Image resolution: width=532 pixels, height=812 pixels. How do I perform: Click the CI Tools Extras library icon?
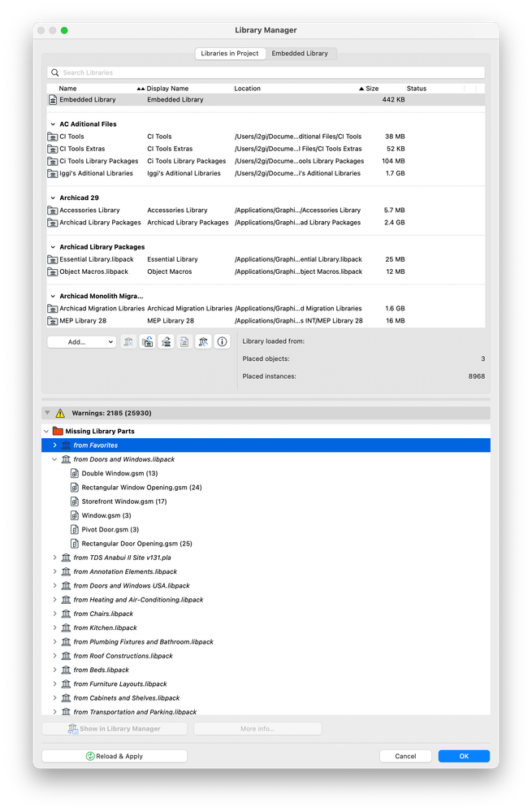pyautogui.click(x=52, y=149)
